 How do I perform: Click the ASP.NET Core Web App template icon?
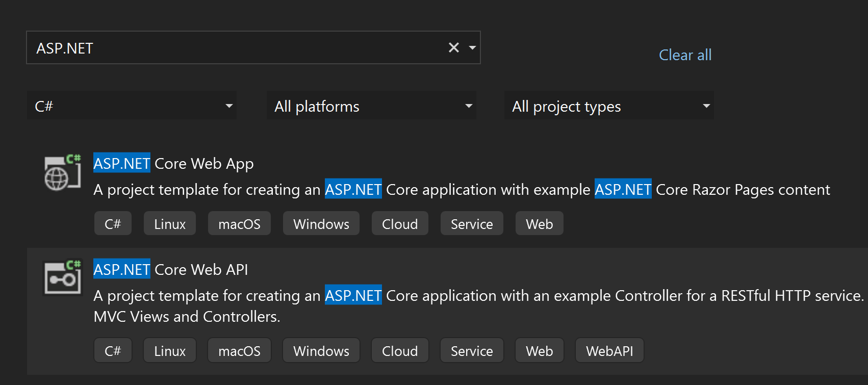tap(63, 172)
